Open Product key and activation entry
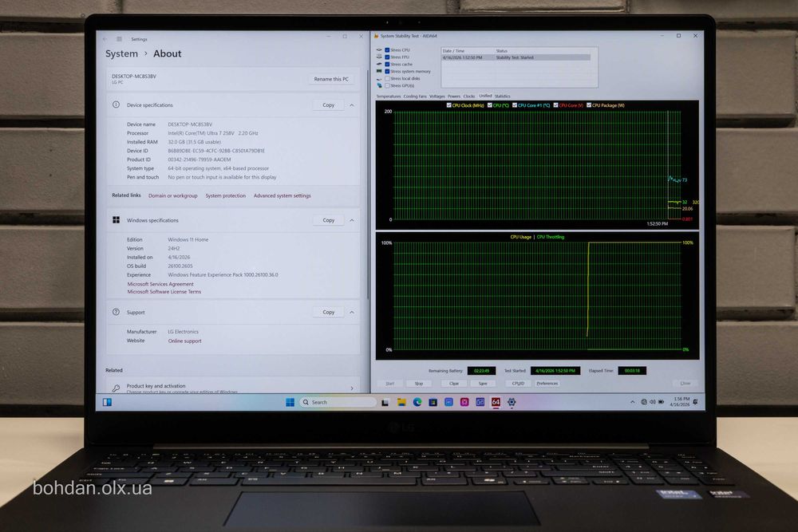Image resolution: width=798 pixels, height=532 pixels. (232, 388)
